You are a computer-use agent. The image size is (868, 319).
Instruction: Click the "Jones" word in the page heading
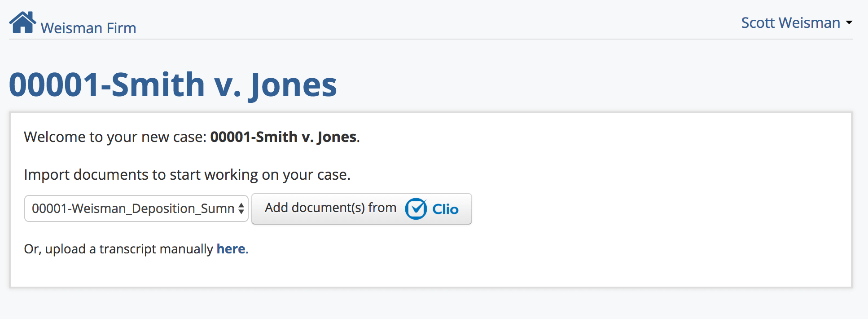point(294,85)
